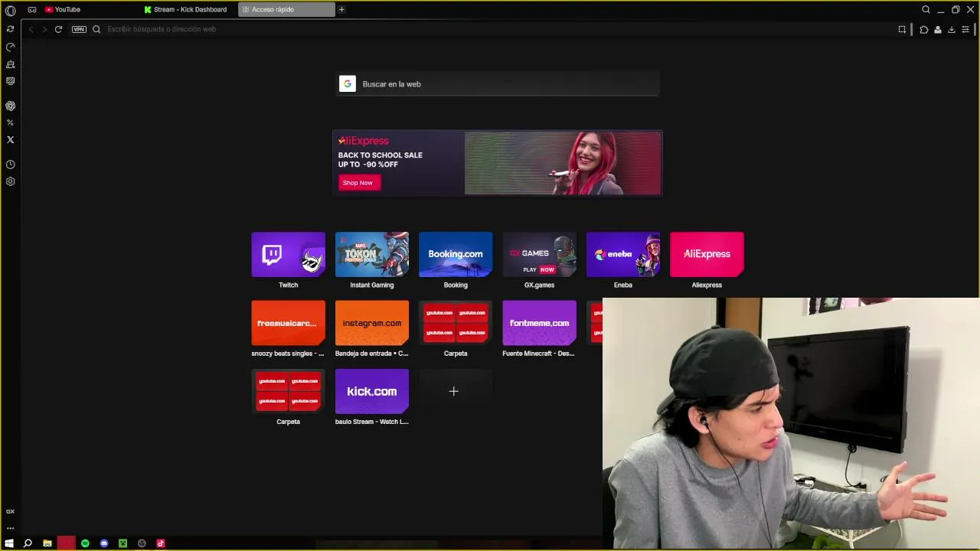
Task: Click the address bar search magnifier icon
Action: coord(96,29)
